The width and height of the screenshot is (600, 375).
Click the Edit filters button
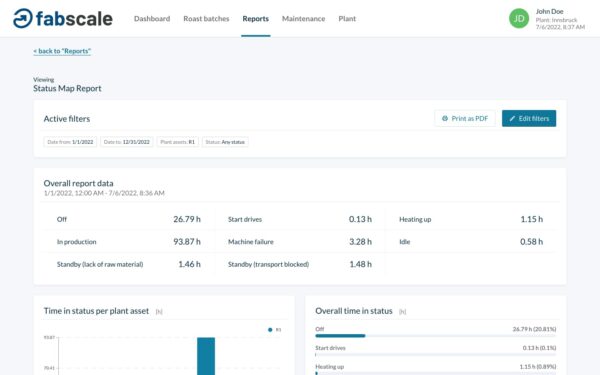(529, 119)
